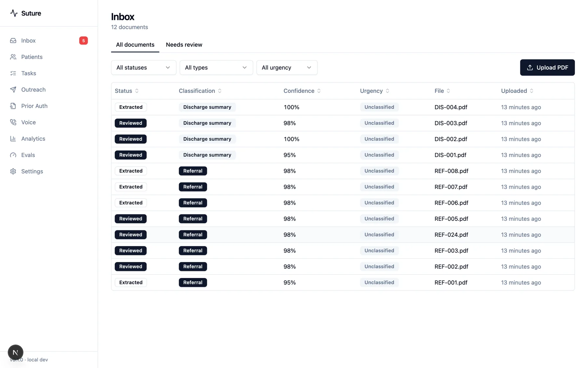Image resolution: width=588 pixels, height=368 pixels.
Task: Select file REF-001.pdf
Action: tap(451, 283)
